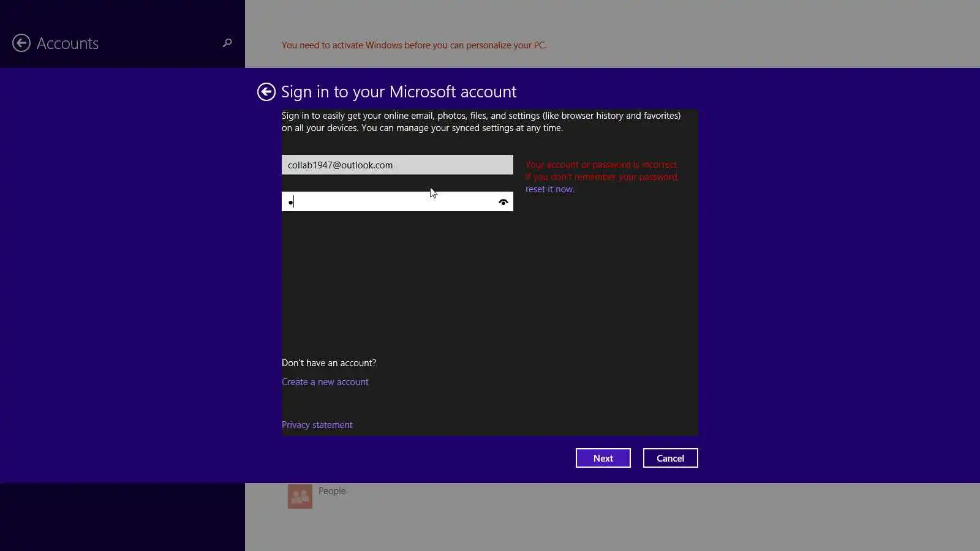Click the Next button

(x=603, y=458)
